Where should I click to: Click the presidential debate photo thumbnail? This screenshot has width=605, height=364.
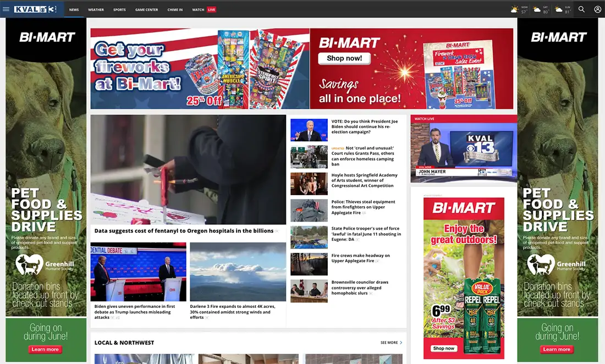139,272
